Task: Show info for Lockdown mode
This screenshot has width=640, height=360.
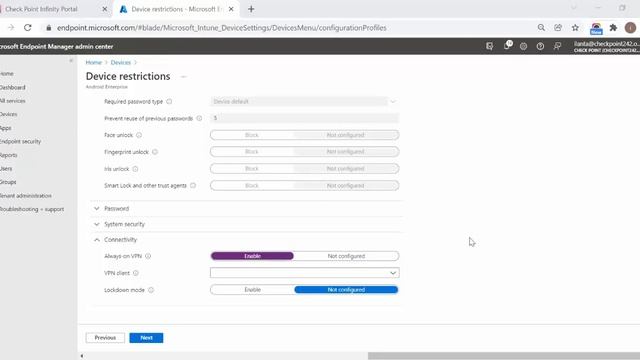Action: click(151, 290)
